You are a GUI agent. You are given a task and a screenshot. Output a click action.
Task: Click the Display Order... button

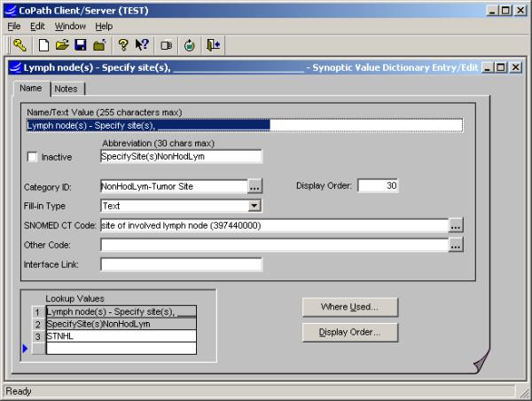[x=350, y=333]
